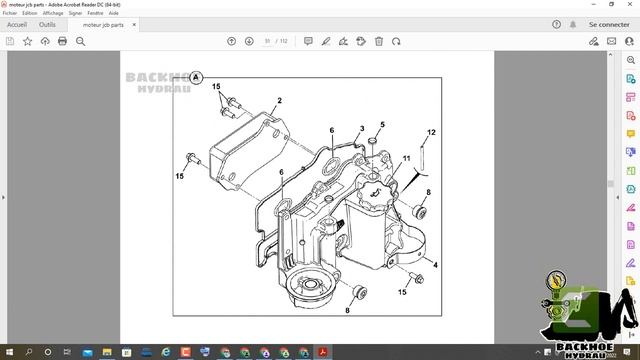The image size is (640, 360).
Task: Open the help question mark icon
Action: (556, 24)
